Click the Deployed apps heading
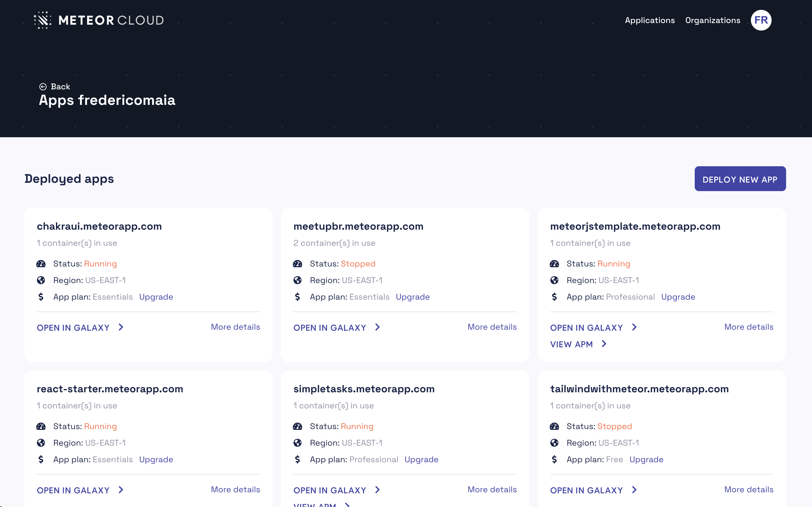This screenshot has width=812, height=507. (x=69, y=179)
